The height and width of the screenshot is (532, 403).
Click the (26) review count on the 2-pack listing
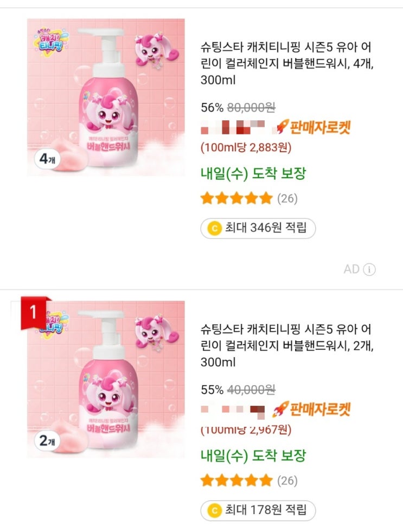(287, 480)
